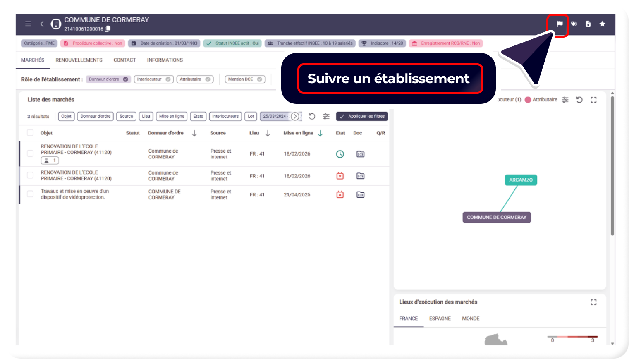634x364 pixels.
Task: Reset the market list filters
Action: pos(312,116)
